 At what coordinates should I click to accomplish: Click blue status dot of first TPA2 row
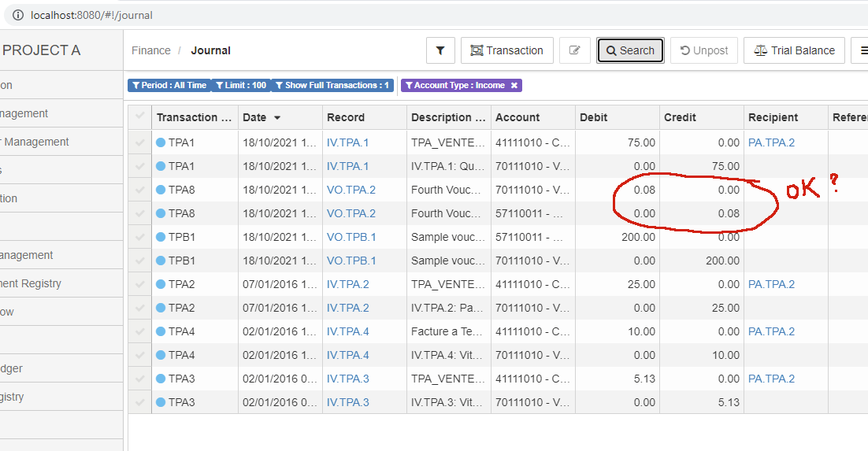click(x=161, y=284)
